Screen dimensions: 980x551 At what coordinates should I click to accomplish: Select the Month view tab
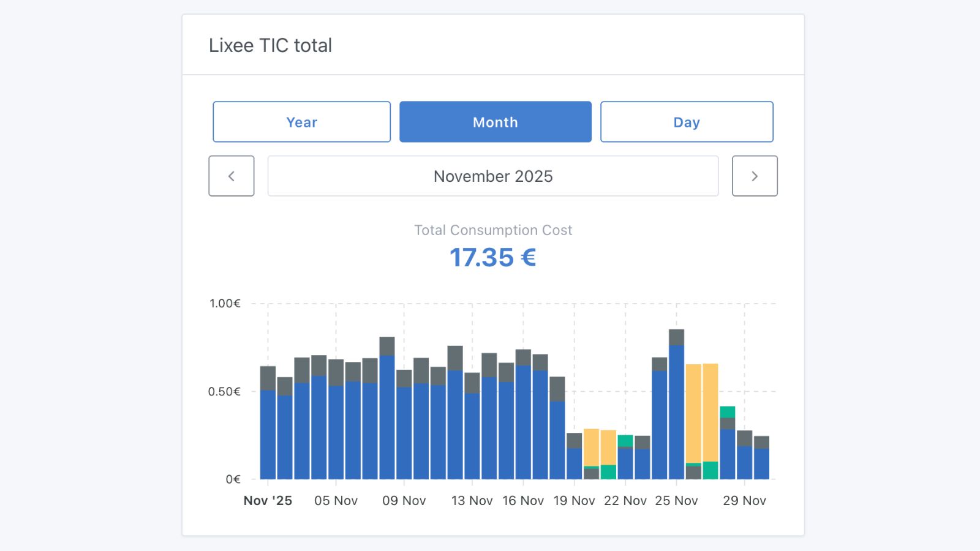pyautogui.click(x=495, y=122)
